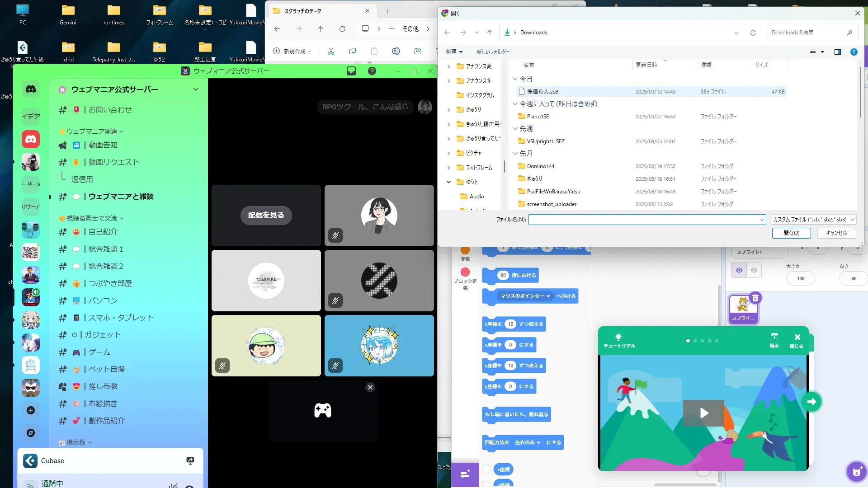Play the Scratch tutorial video
Image resolution: width=868 pixels, height=488 pixels.
click(703, 413)
